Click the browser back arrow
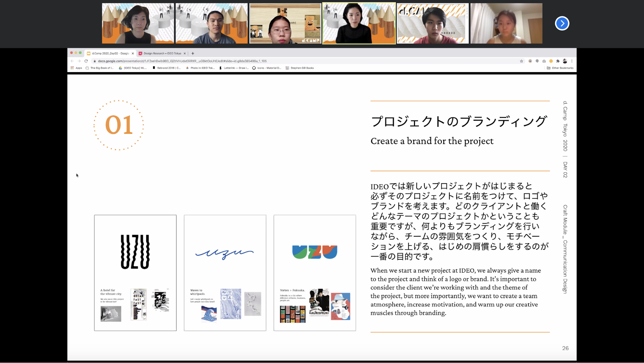644x363 pixels. tap(72, 61)
